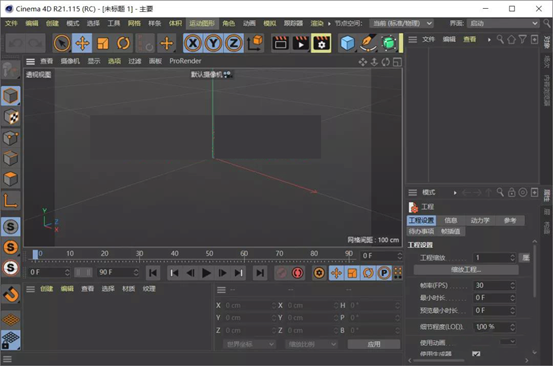Viewport: 553px width, 366px height.
Task: Toggle the 使用生成器 checkbox
Action: tap(476, 354)
